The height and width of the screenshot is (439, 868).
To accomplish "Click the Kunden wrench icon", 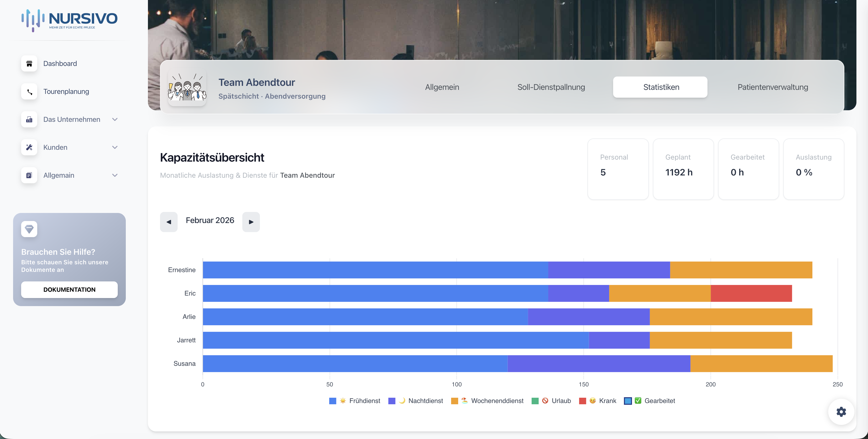I will 29,147.
